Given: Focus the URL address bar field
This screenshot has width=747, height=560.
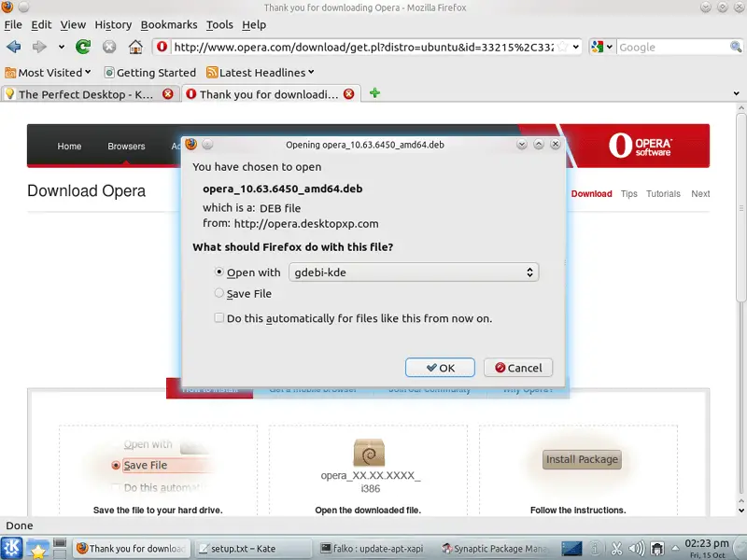Looking at the screenshot, I should 363,47.
